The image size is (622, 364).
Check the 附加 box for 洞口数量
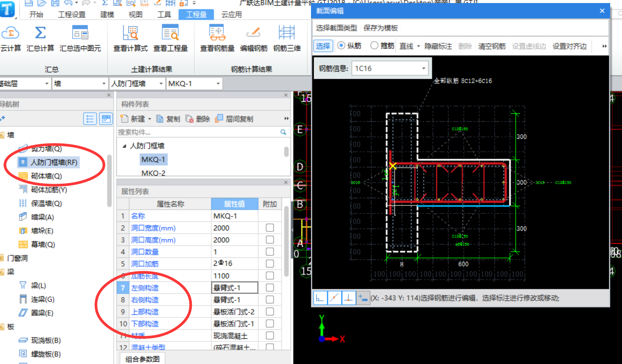pos(270,251)
